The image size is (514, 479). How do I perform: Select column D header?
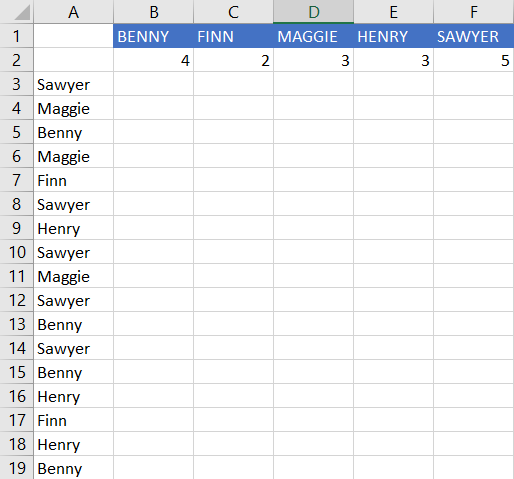313,12
